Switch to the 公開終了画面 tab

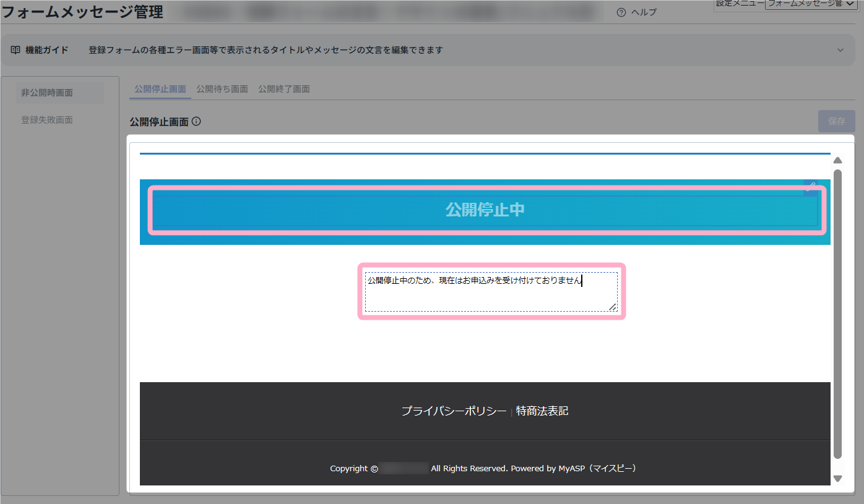coord(284,89)
